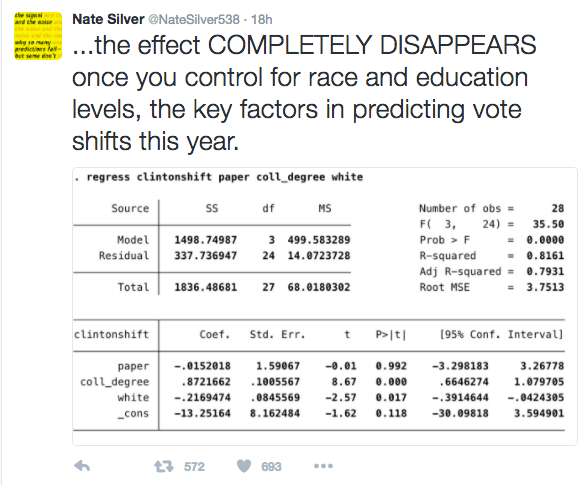Click the Nate Silver display name
The width and height of the screenshot is (588, 485).
[108, 19]
